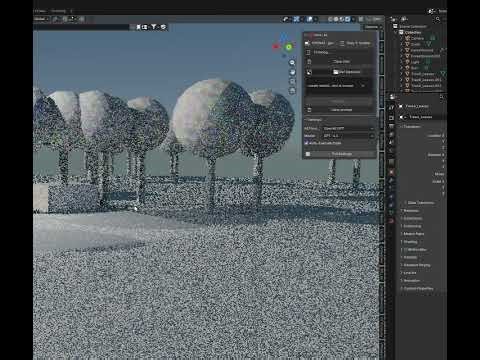Click the viewport zoom magnifier gizmo

click(x=292, y=63)
